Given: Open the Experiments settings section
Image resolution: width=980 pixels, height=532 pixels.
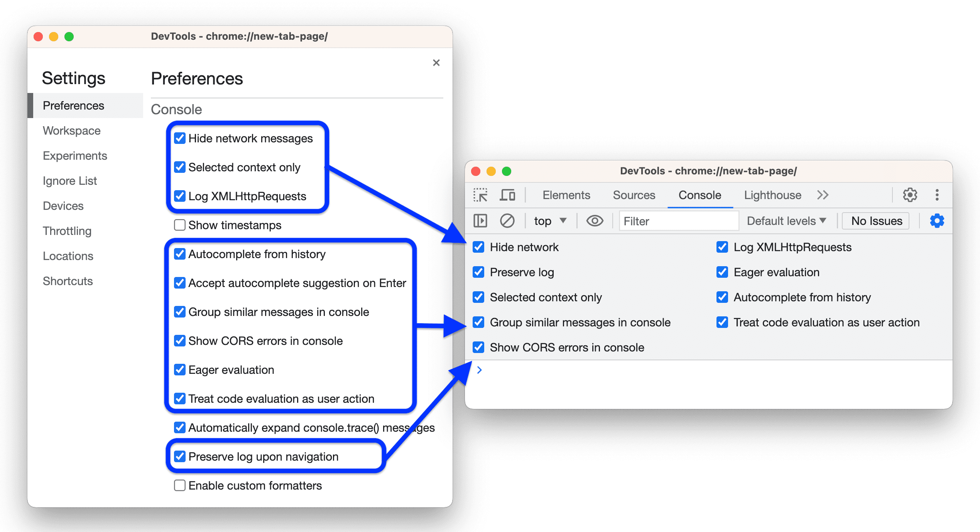Looking at the screenshot, I should click(73, 155).
